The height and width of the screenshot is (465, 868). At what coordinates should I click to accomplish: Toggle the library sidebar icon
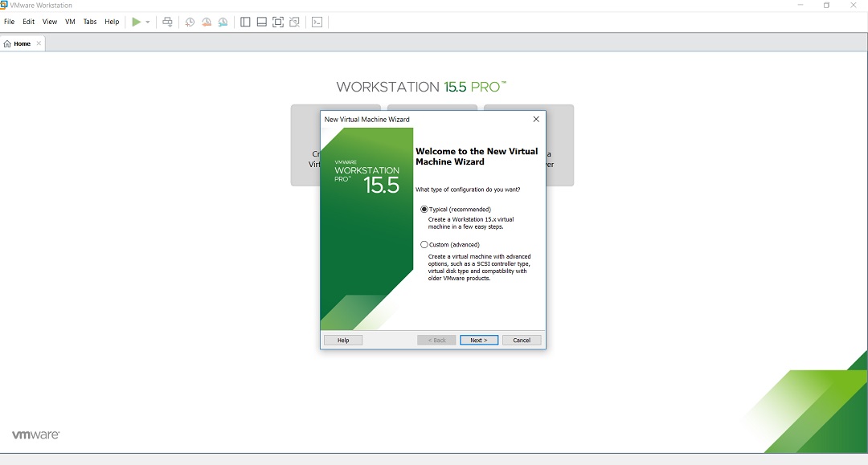click(245, 22)
